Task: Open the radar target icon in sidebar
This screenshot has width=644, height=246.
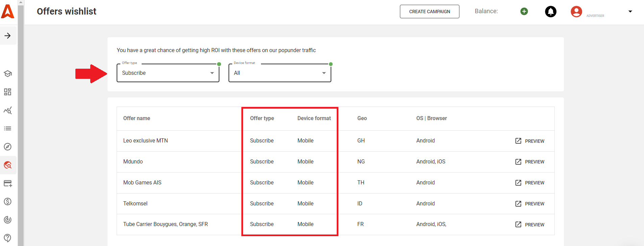Action: 8,220
